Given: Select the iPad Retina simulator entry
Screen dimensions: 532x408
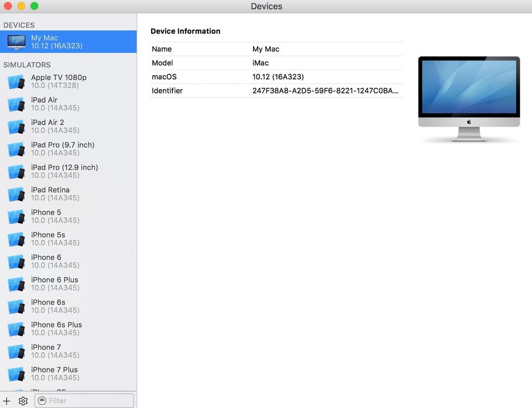Looking at the screenshot, I should pos(16,194).
